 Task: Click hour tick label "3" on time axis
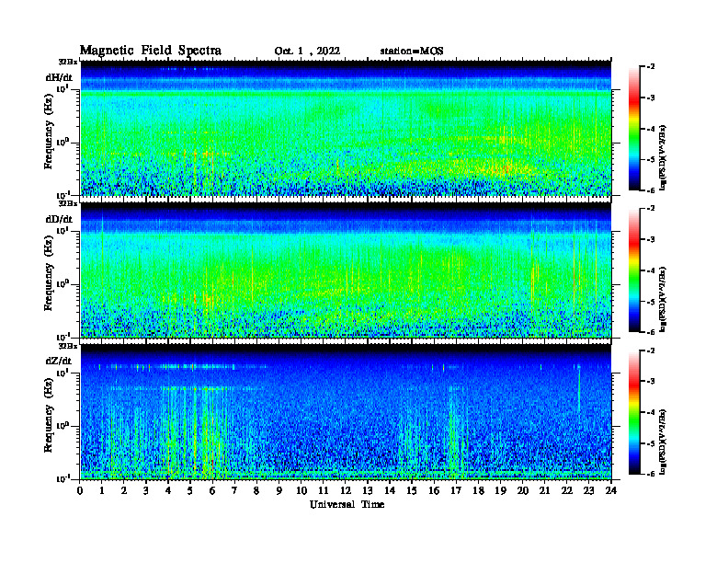coord(146,491)
